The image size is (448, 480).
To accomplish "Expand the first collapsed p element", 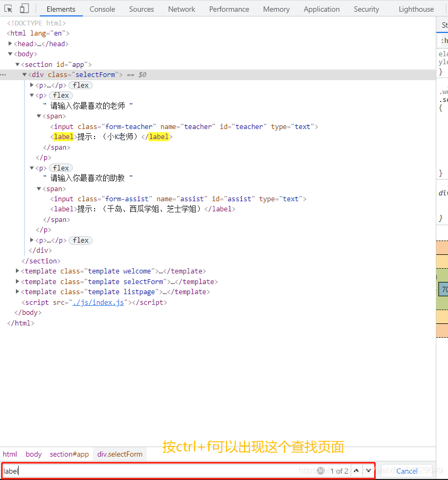I will click(32, 85).
